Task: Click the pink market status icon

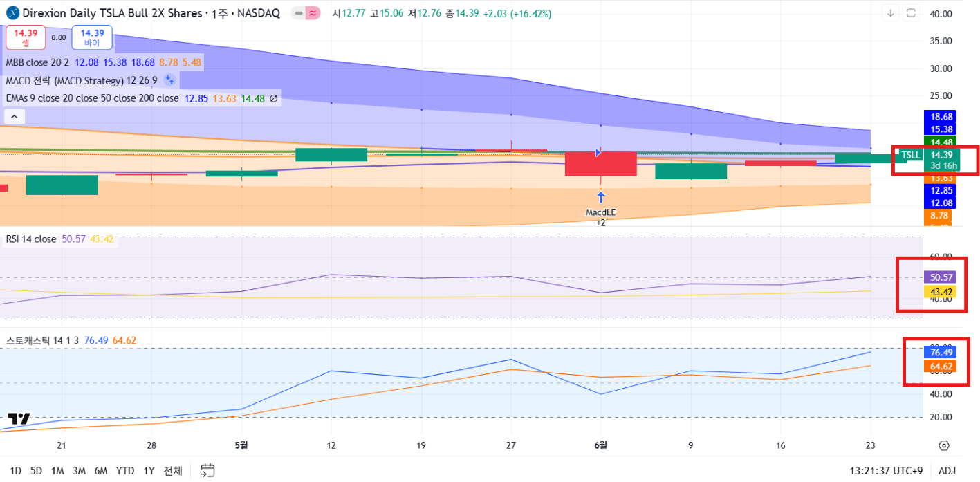Action: click(x=313, y=13)
